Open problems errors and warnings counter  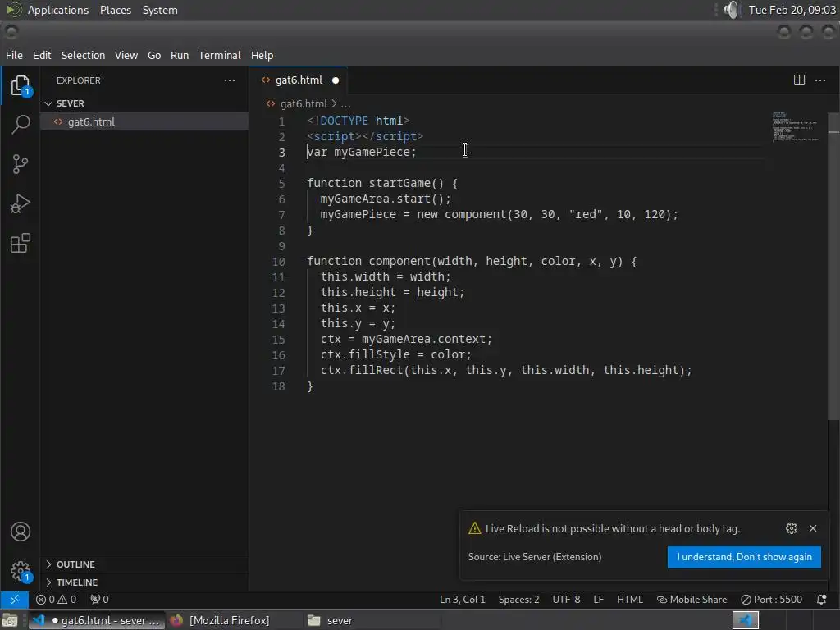[x=57, y=600]
